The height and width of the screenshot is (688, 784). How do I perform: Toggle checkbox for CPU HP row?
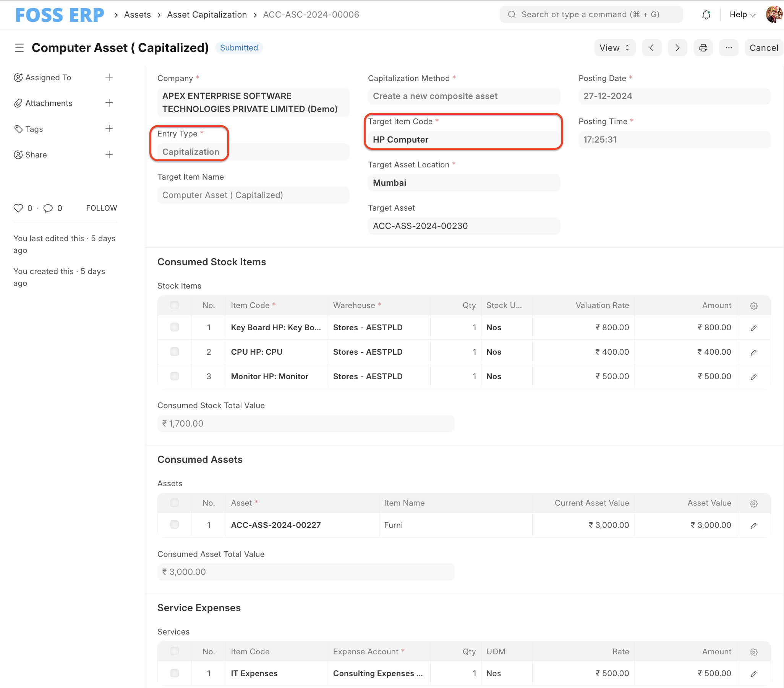(x=175, y=351)
